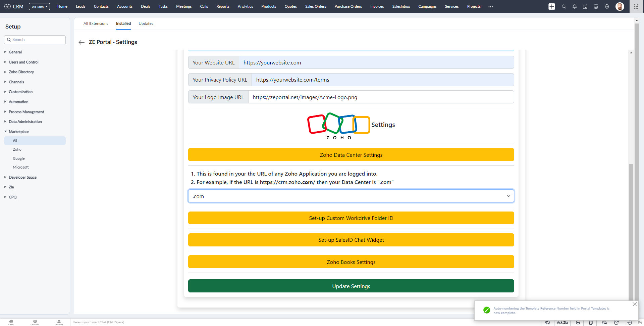Open the recent items history icon
Viewport: 644px width, 326px height.
pos(630,323)
